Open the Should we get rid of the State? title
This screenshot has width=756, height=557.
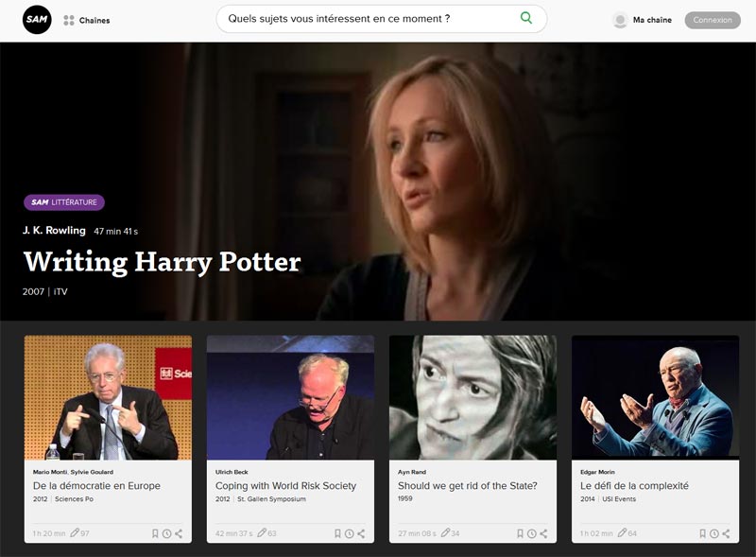pos(467,485)
